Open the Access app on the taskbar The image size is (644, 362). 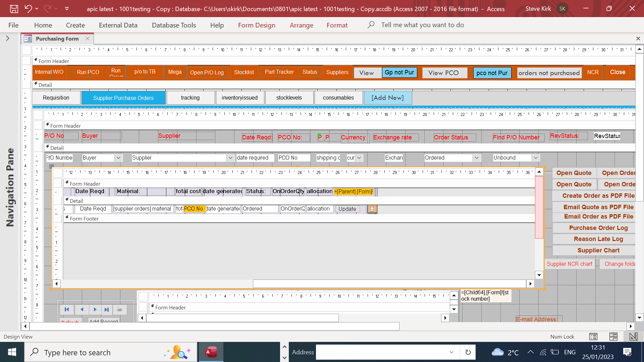pyautogui.click(x=211, y=352)
